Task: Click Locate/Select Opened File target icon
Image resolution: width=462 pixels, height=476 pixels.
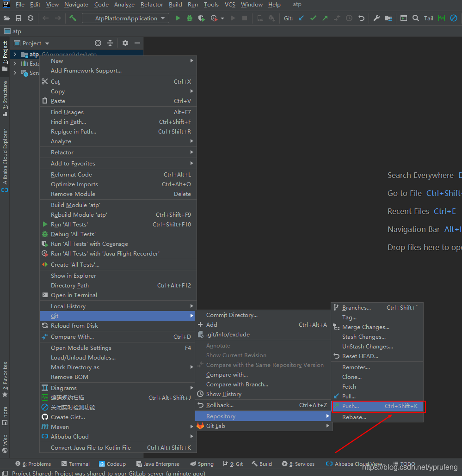Action: [x=98, y=43]
